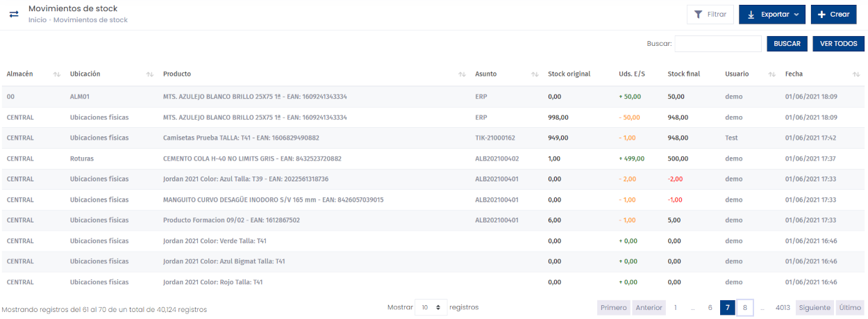Sort by Asunto column sort icon
Viewport: 868px width, 319px height.
(535, 74)
